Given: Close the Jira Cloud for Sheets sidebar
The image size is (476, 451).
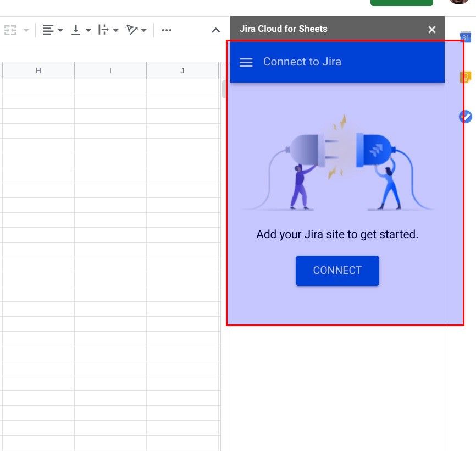Looking at the screenshot, I should pos(431,30).
